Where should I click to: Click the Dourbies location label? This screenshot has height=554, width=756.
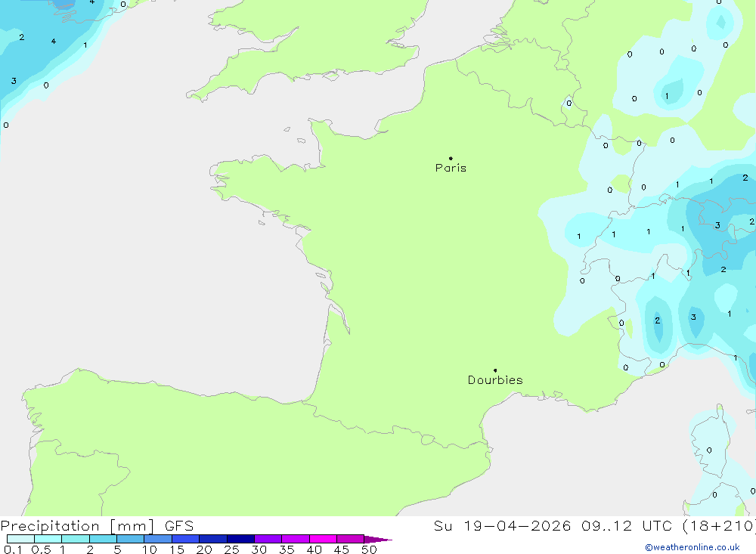495,380
